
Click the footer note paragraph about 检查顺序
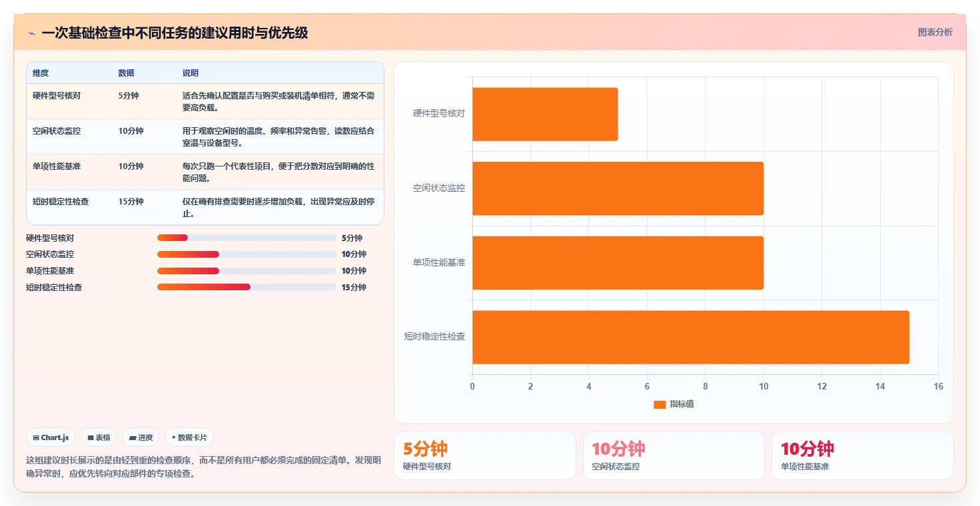(x=203, y=467)
